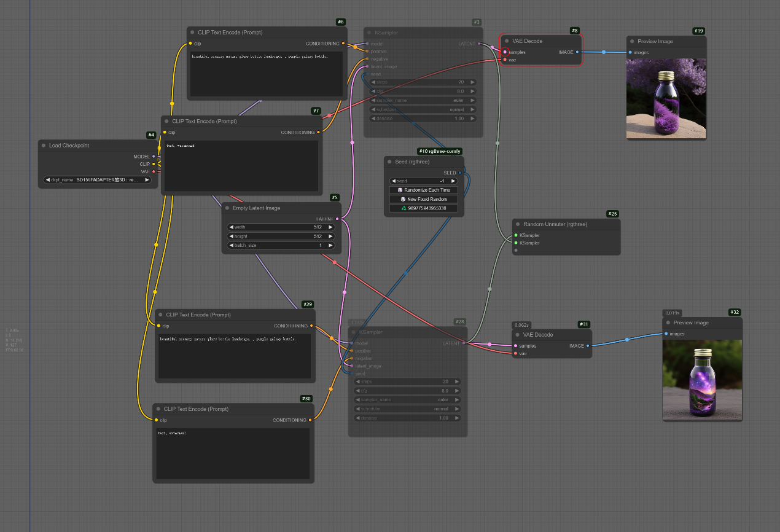Click the lavender bottle preview image in node #19
Screen dimensions: 780x532
pos(666,98)
